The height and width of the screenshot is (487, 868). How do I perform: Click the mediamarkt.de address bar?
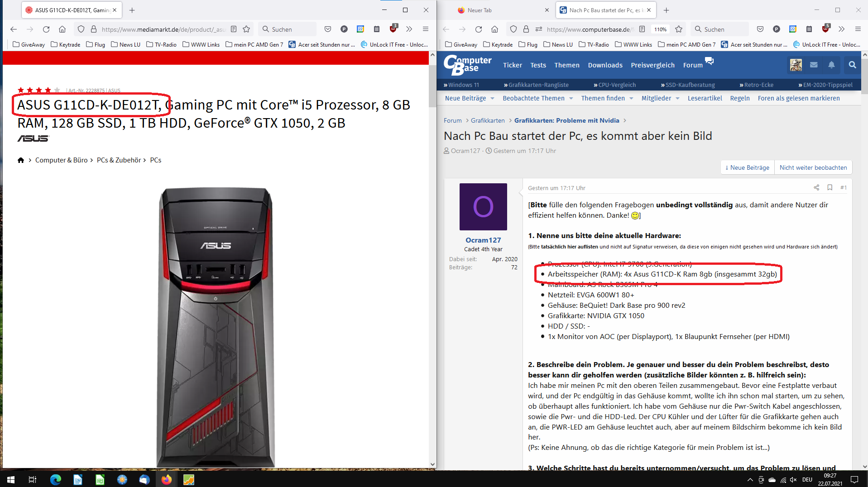163,29
